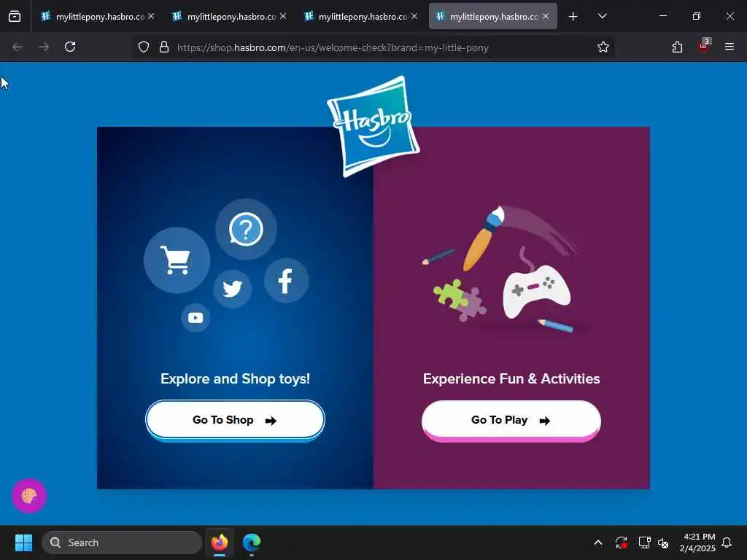Click the Explore and Shop toys! heading
The image size is (747, 560).
pyautogui.click(x=236, y=378)
